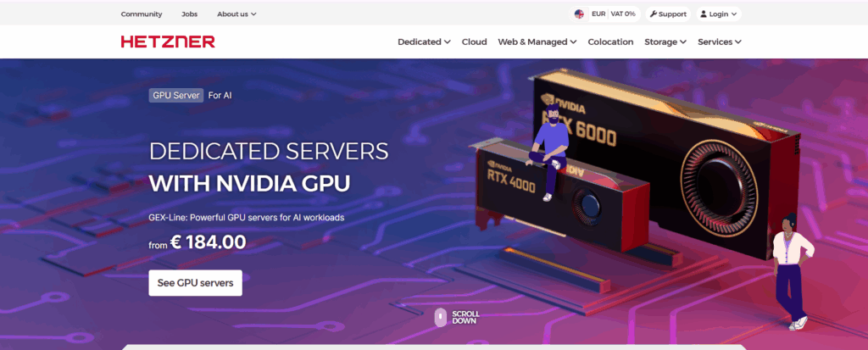Click the GEX-Line description text
The image size is (868, 350).
247,218
